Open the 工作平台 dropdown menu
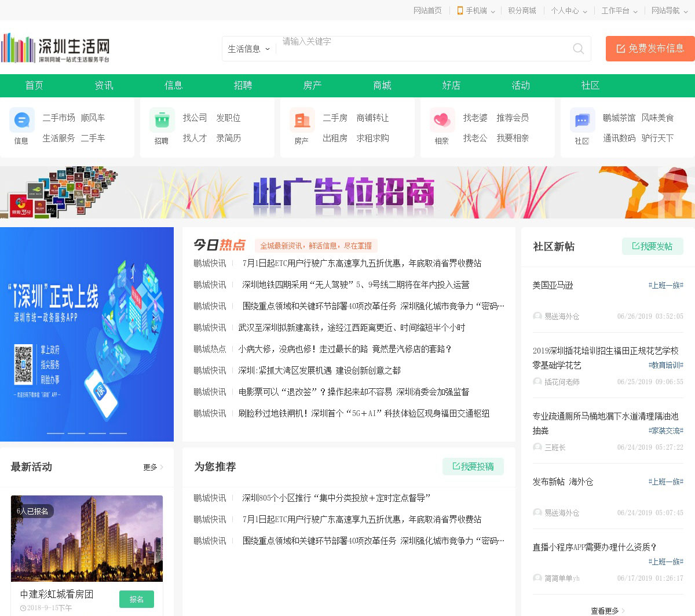Viewport: 695px width, 616px height. point(619,10)
